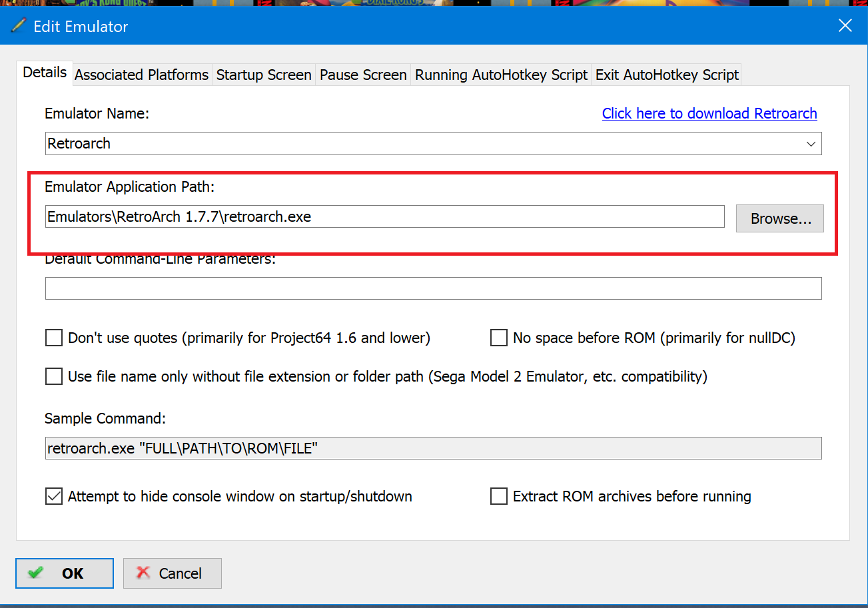Close the Edit Emulator dialog
Screen dimensions: 868x608
(845, 26)
